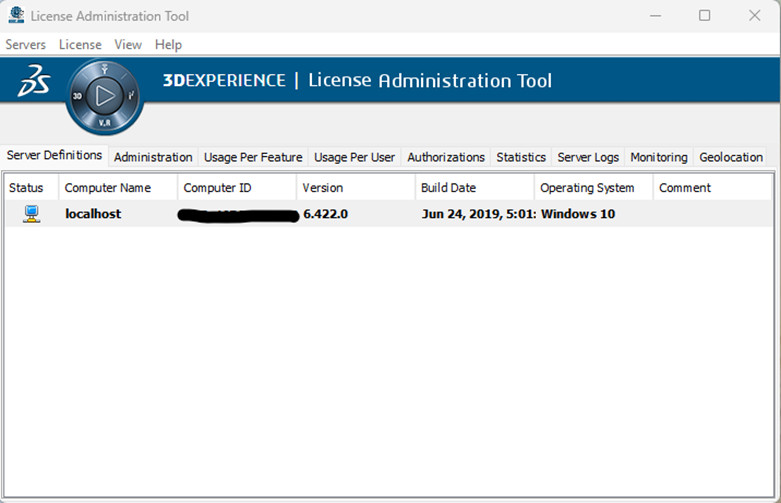Select the localhost server row name
The image size is (781, 503).
(x=93, y=213)
